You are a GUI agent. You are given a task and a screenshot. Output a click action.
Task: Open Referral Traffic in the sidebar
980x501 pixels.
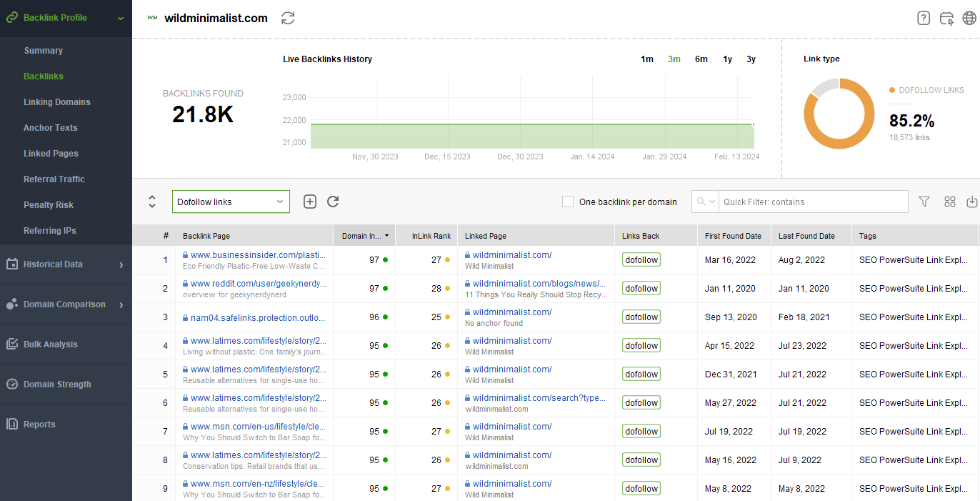coord(54,179)
